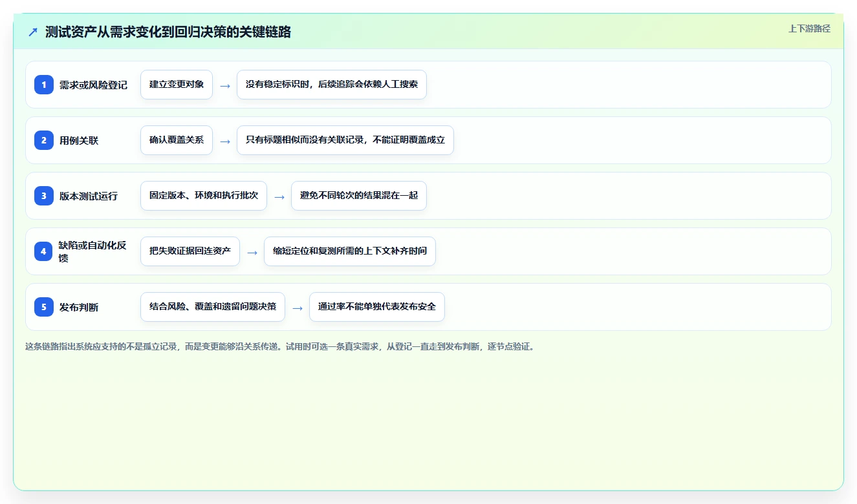Click the 确认覆盖关系 chip
This screenshot has height=504, width=857.
[x=177, y=140]
